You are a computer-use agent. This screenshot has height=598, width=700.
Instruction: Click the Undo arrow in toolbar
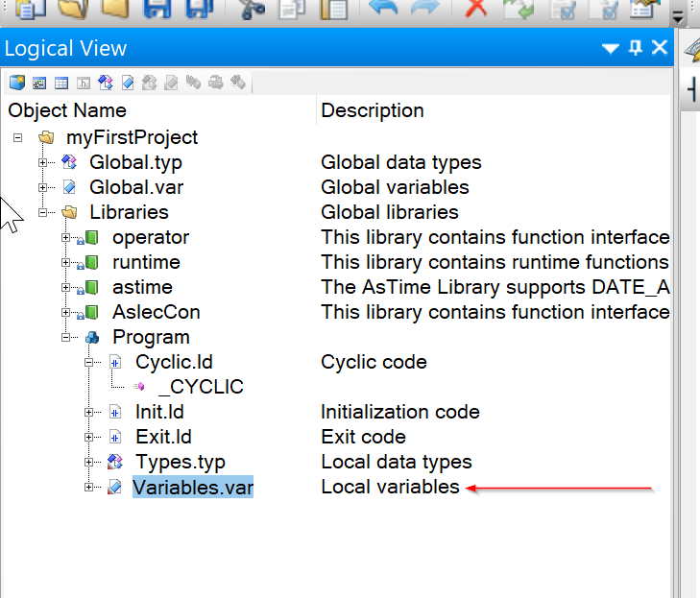click(383, 8)
